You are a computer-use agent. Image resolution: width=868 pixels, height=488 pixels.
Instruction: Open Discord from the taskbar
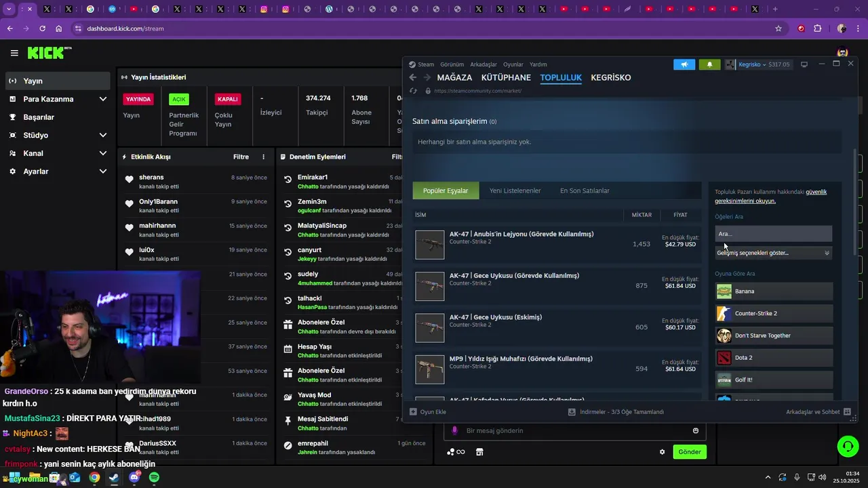pos(134,477)
